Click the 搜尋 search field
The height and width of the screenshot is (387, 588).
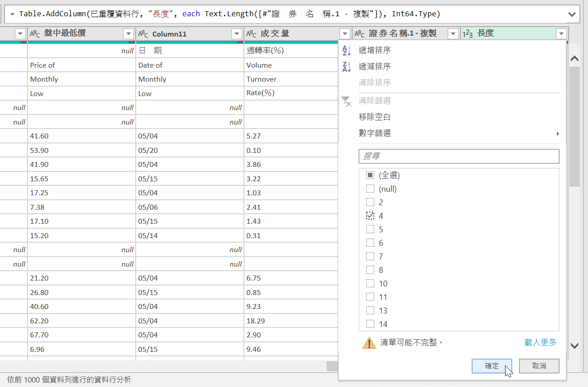tap(459, 156)
